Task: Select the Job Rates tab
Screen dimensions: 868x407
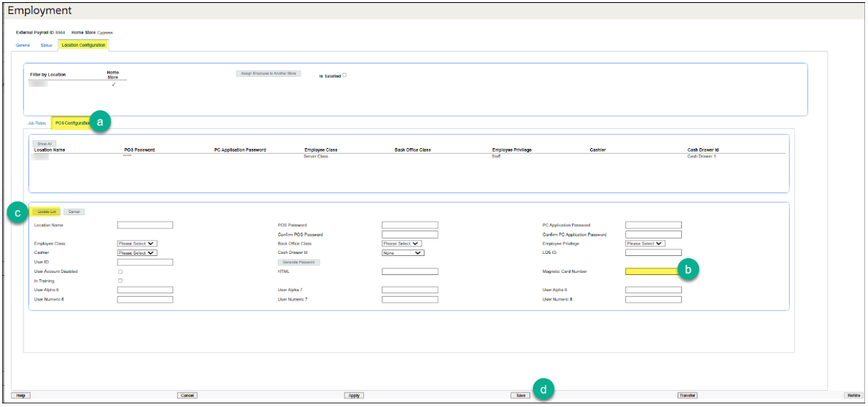Action: pyautogui.click(x=36, y=123)
